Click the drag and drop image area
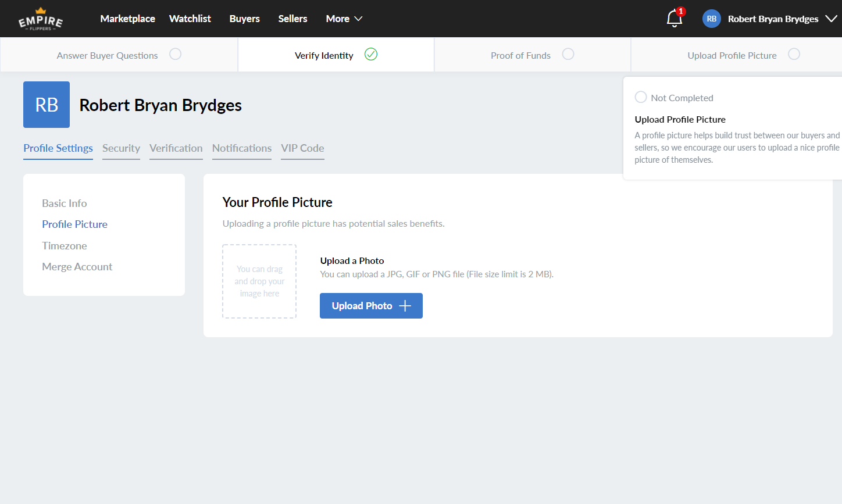Image resolution: width=842 pixels, height=504 pixels. click(x=259, y=281)
